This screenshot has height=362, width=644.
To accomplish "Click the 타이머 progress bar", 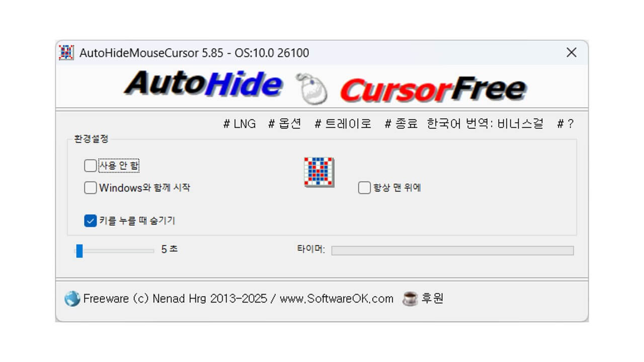I will coord(452,250).
